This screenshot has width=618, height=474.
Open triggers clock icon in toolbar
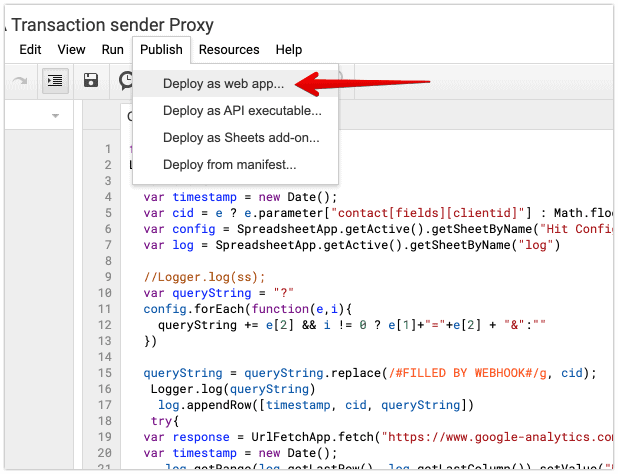(x=126, y=80)
